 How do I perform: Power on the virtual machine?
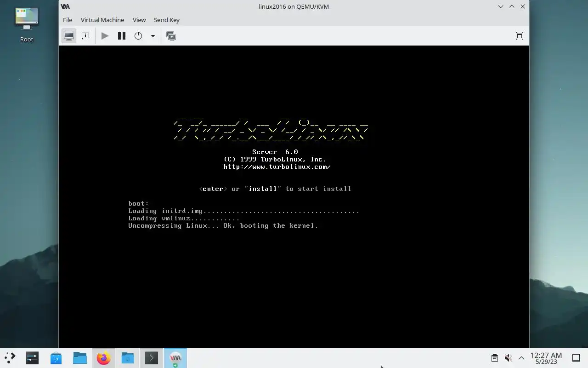105,36
